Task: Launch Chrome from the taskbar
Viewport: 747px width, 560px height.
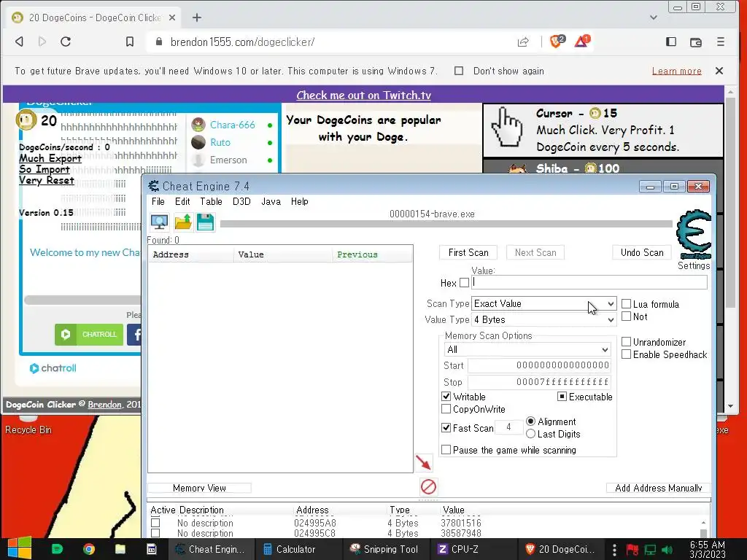Action: (x=88, y=549)
